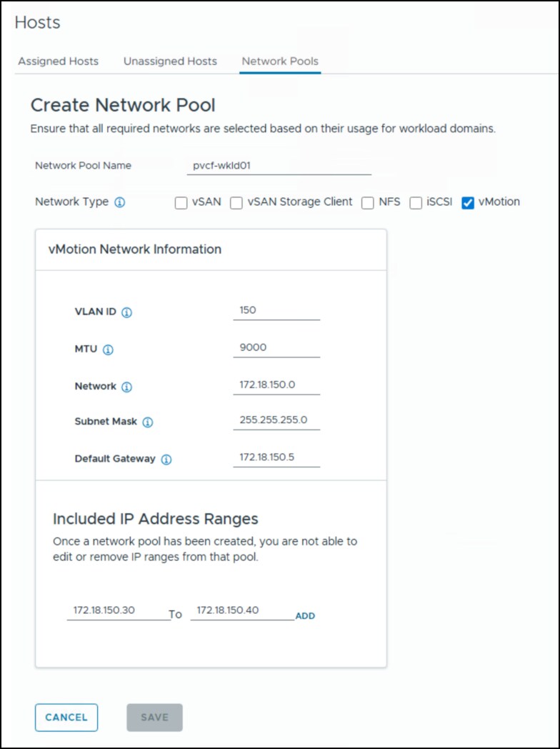The image size is (560, 749).
Task: Edit the Network field 172.18.150.0
Action: coord(276,385)
